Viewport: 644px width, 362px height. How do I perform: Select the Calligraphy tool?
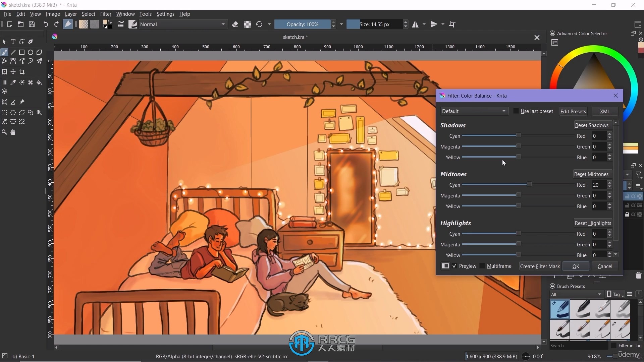click(x=31, y=42)
